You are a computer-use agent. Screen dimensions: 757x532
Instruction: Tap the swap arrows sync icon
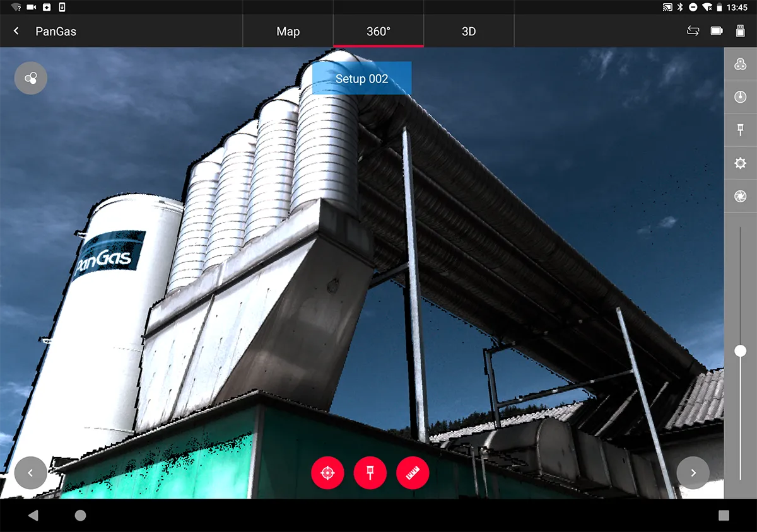pyautogui.click(x=693, y=31)
